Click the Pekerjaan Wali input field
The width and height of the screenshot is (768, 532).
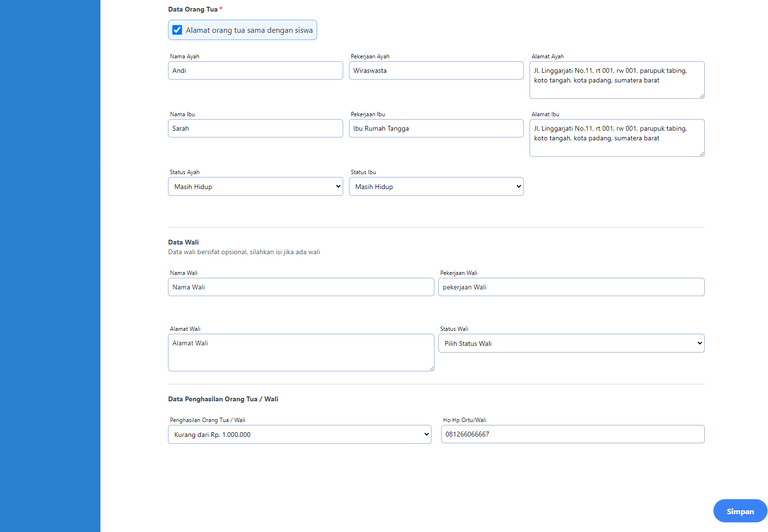571,287
